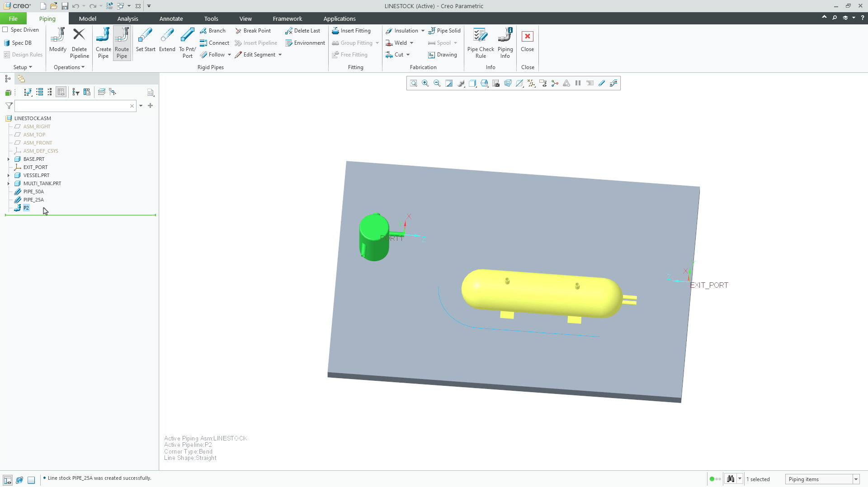Click the Repaint icon in graphics toolbar
Viewport: 868px width, 487px height.
coord(449,83)
